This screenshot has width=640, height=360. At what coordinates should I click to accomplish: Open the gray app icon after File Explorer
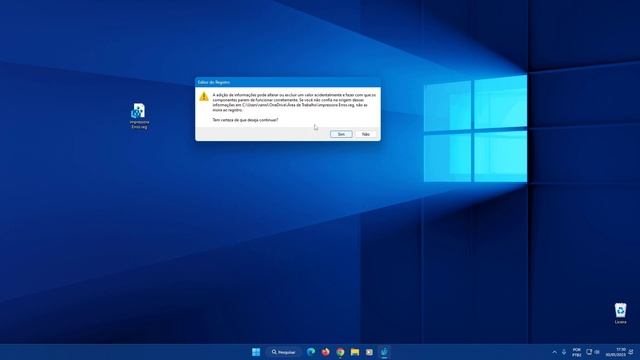(369, 352)
